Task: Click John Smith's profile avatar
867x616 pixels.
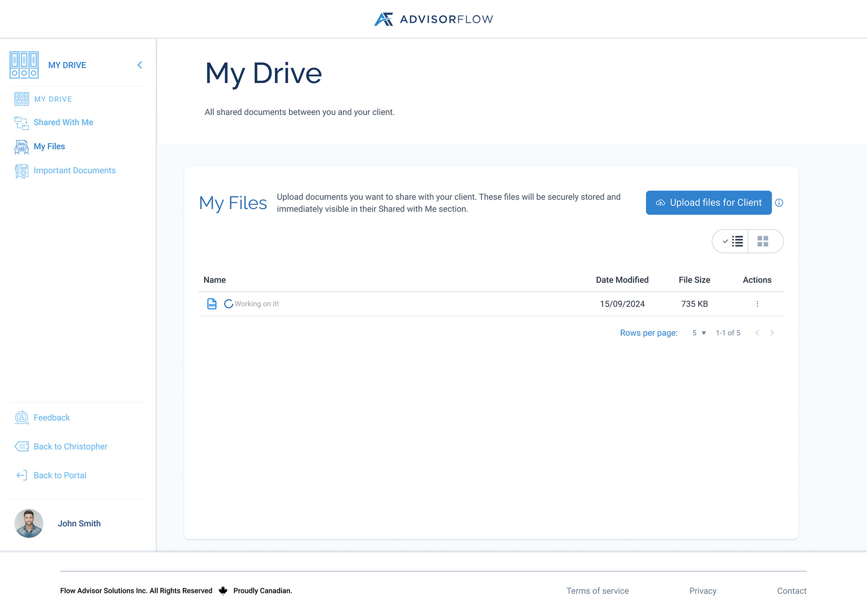Action: coord(28,523)
